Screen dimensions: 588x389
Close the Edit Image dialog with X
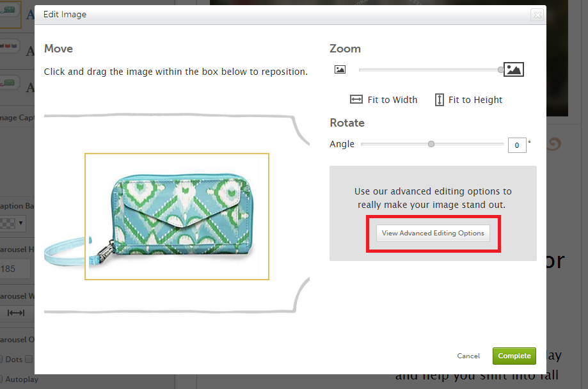click(x=537, y=15)
